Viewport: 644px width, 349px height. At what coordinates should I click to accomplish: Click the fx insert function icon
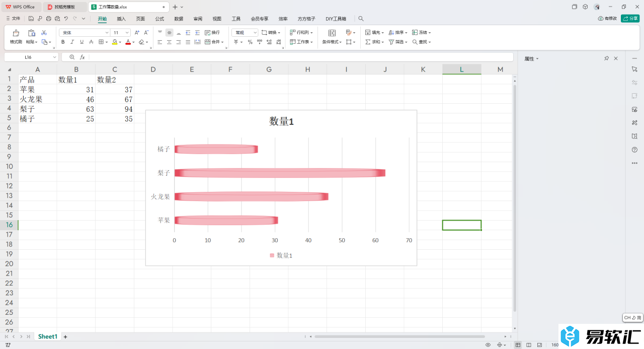click(x=83, y=57)
